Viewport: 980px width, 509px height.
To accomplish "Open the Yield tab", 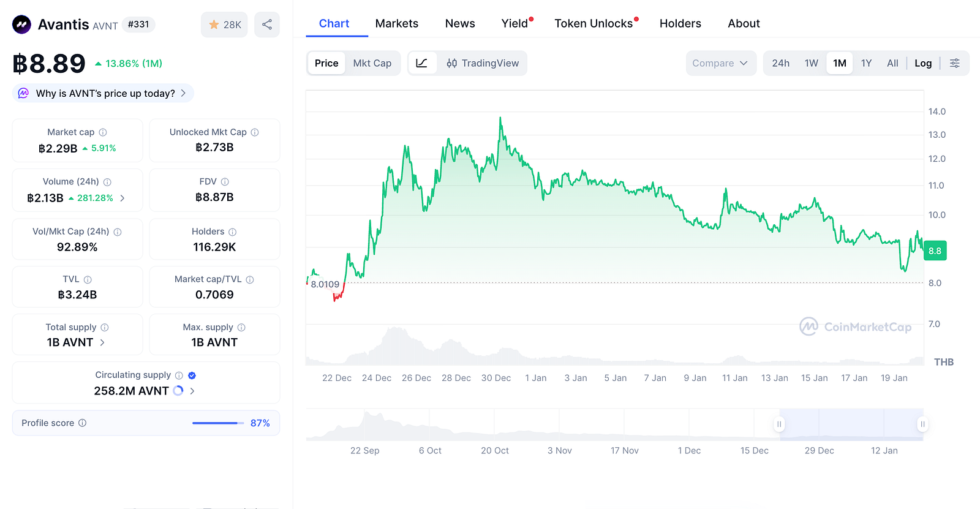I will click(514, 23).
